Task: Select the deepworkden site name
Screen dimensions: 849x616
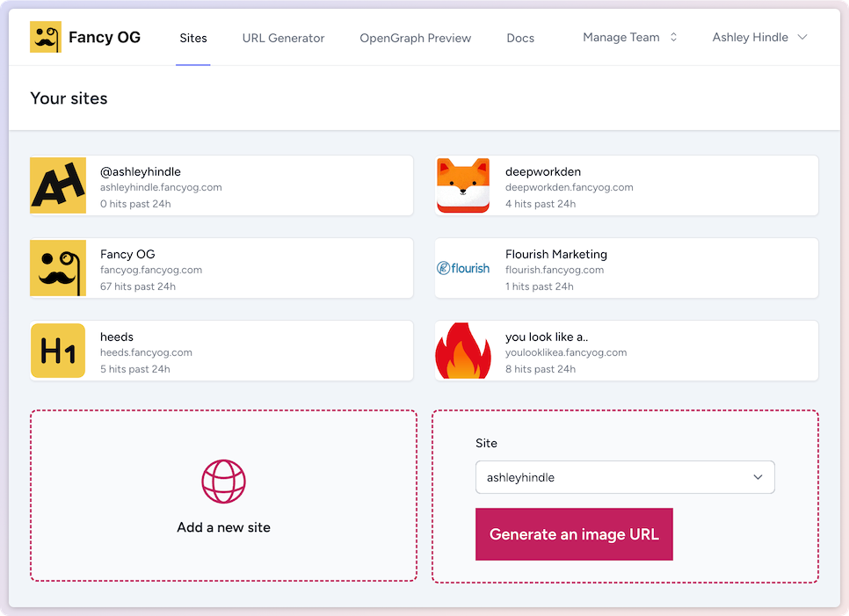Action: click(x=542, y=171)
